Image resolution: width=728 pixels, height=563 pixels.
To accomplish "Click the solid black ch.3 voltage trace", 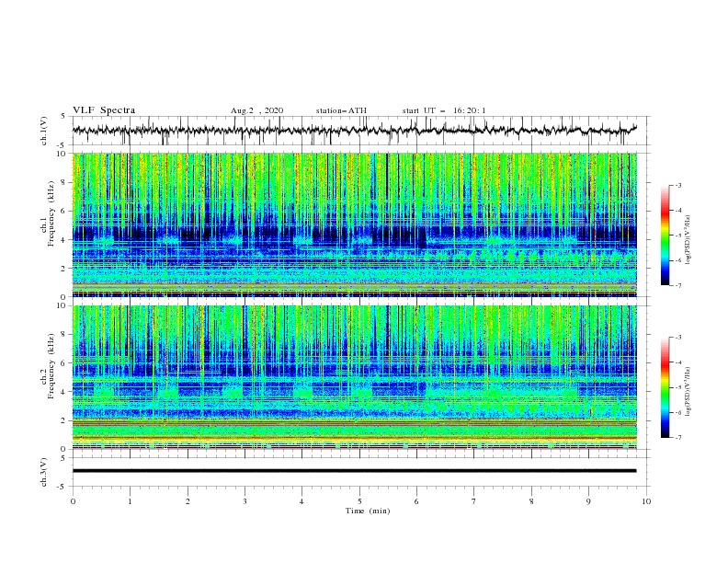I will pos(354,471).
